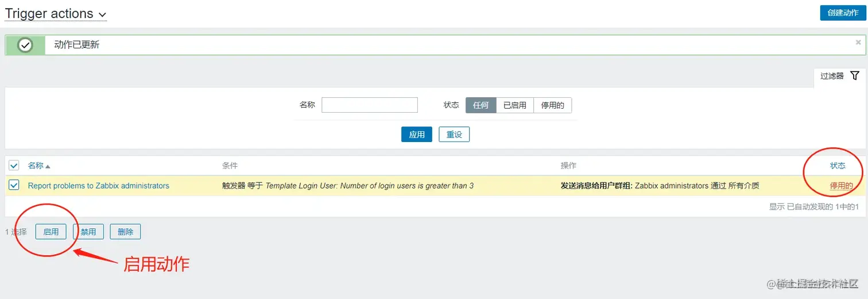Toggle the 过滤器 filter funnel icon
Screen dimensions: 868x299
coord(855,75)
